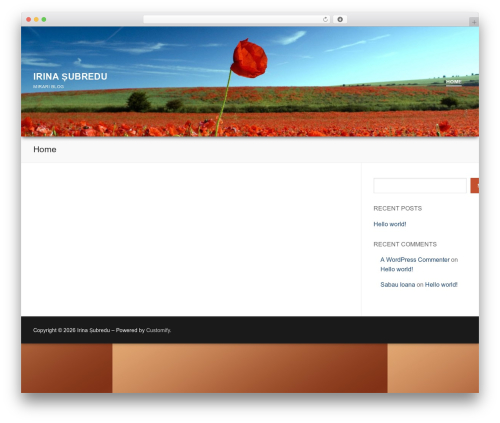Select the HOME menu item in header
The width and height of the screenshot is (500, 423).
coord(454,82)
